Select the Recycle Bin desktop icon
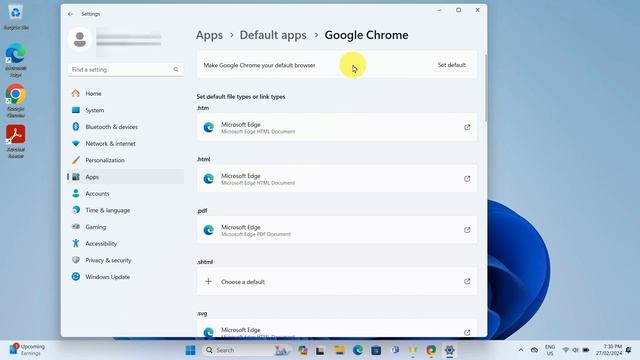Image resolution: width=640 pixels, height=360 pixels. [x=16, y=16]
